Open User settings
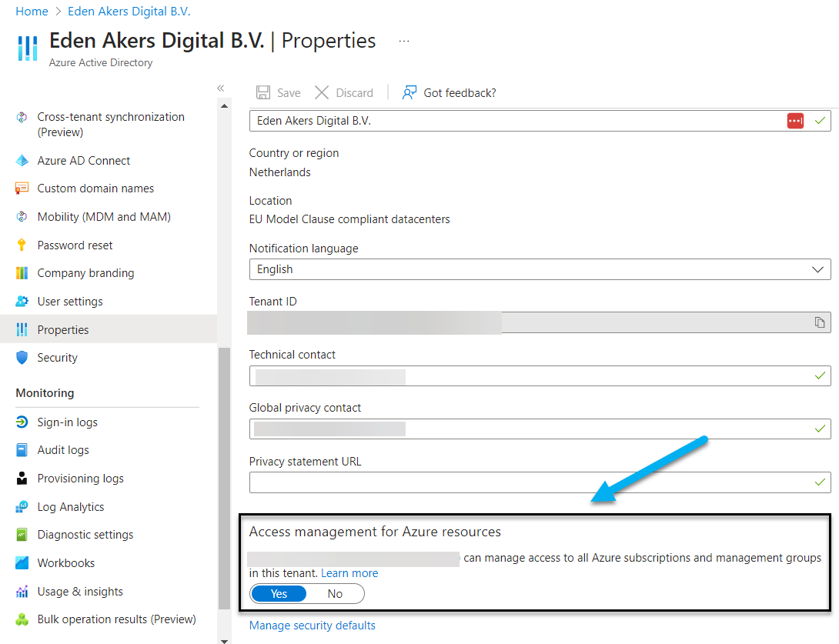This screenshot has height=644, width=839. point(70,301)
